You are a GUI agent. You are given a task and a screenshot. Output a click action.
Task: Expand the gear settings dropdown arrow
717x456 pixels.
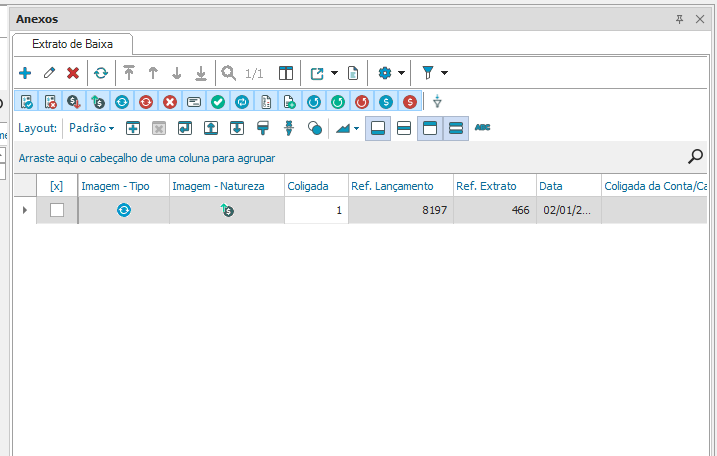pos(402,73)
